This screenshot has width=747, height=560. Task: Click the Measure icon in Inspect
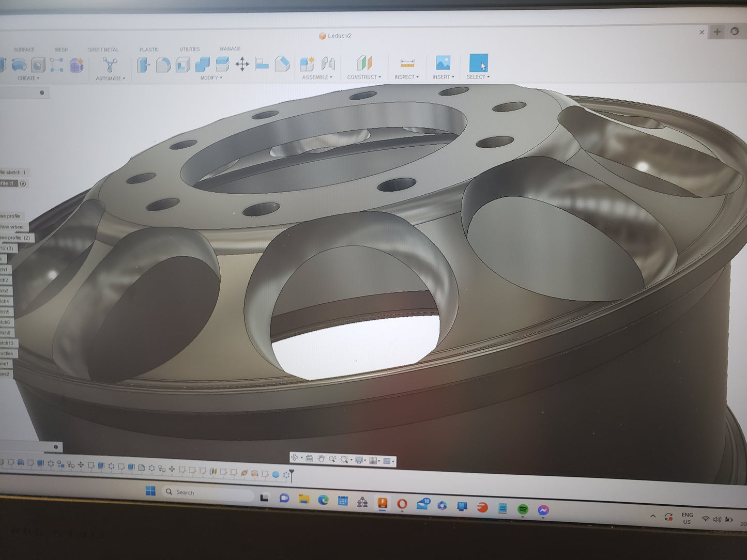[407, 63]
